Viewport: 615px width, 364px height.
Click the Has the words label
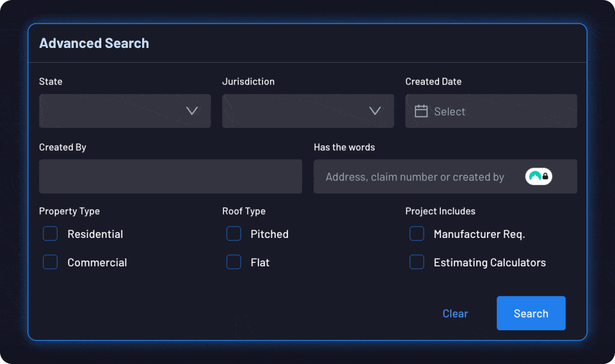click(x=344, y=147)
